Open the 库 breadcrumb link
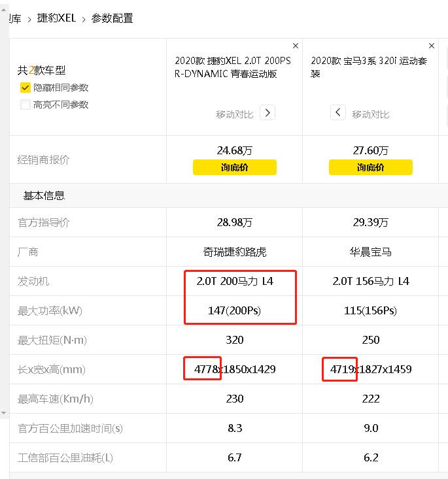 pos(15,19)
